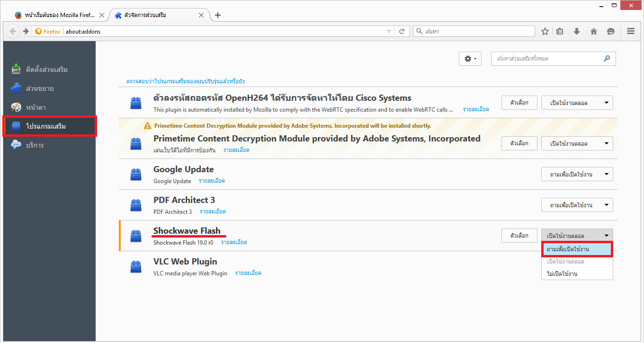
Task: Expand the Google Update activation dropdown
Action: [x=577, y=174]
